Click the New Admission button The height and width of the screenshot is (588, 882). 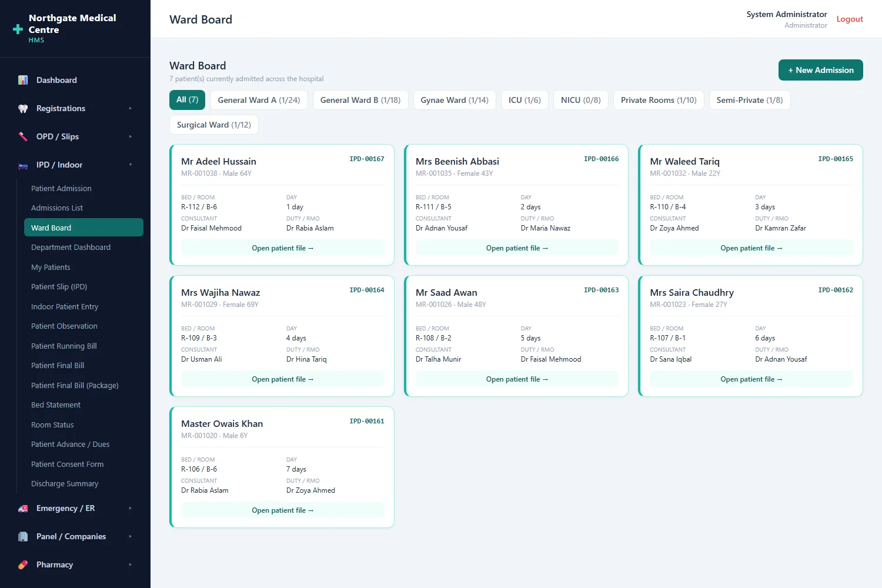(821, 70)
